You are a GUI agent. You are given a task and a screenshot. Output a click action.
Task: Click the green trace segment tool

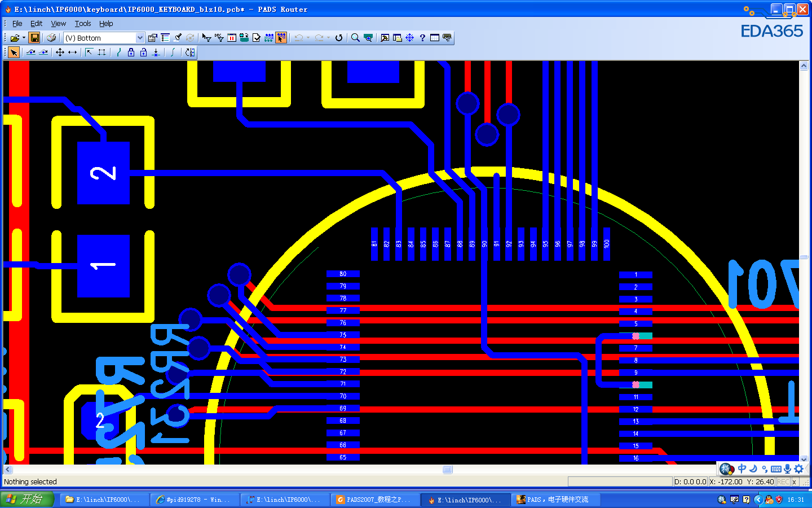click(118, 52)
